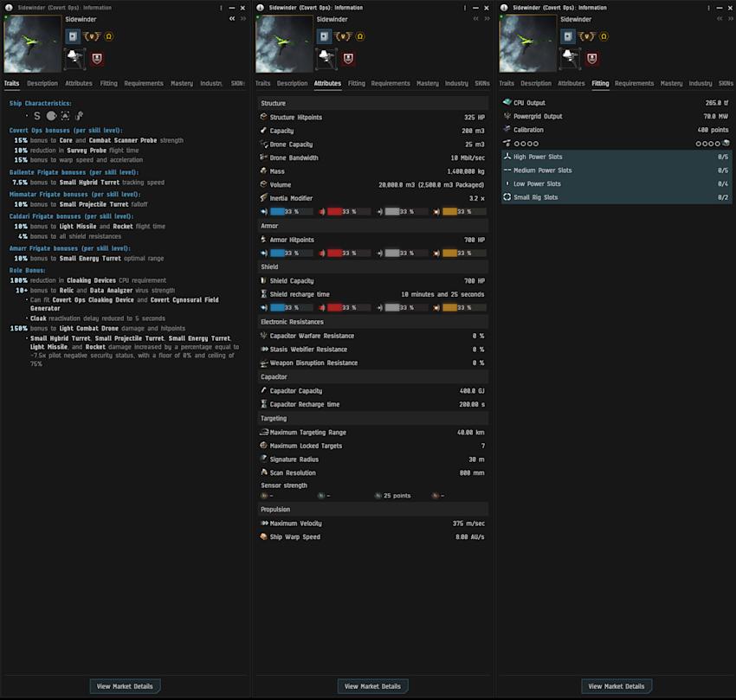
Task: Click the red faction badge icon in right window
Action: click(x=592, y=58)
